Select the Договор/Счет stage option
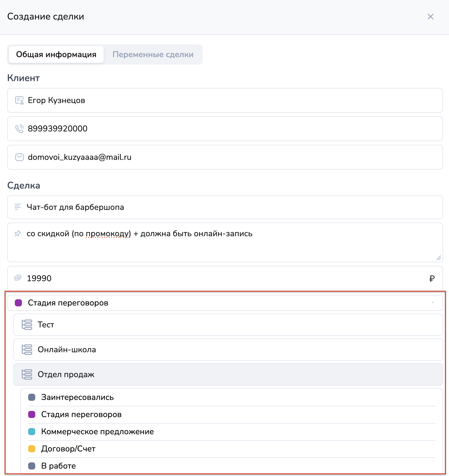This screenshot has height=476, width=449. point(68,449)
